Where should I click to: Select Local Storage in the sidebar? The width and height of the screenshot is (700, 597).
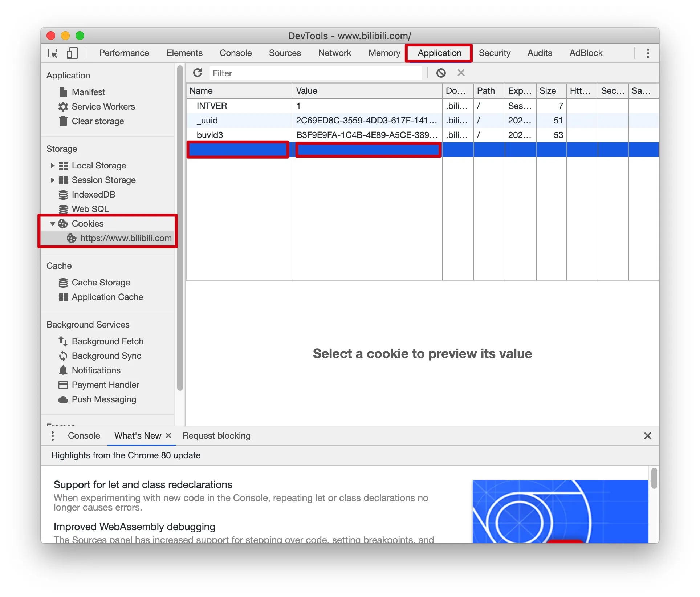(x=99, y=166)
